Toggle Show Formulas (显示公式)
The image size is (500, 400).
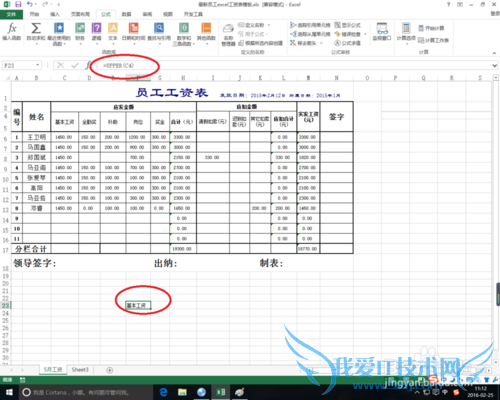(347, 25)
